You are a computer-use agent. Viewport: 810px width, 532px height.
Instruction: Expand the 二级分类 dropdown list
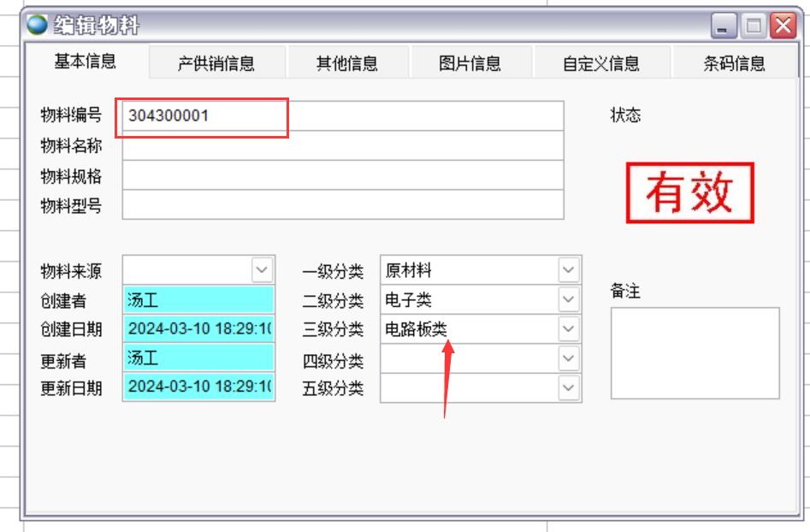click(569, 299)
